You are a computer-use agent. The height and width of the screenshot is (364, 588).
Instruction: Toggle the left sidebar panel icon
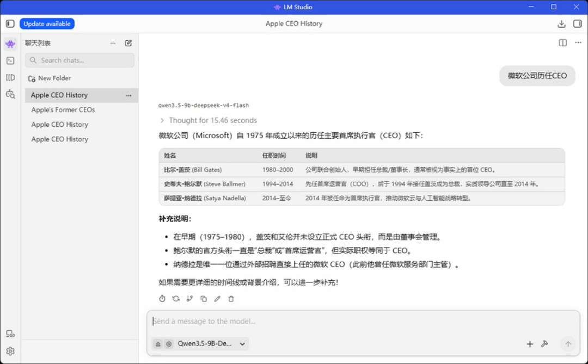(10, 23)
